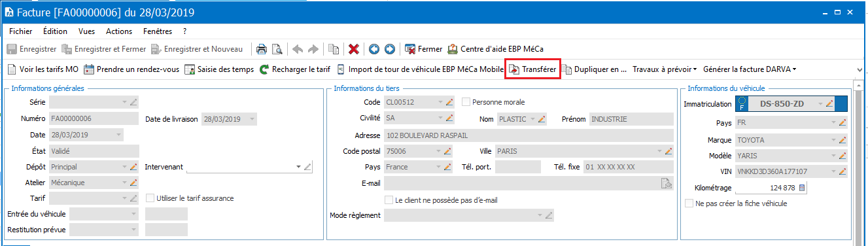This screenshot has height=246, width=868.
Task: Click the edit pencil next to the VIN field
Action: [843, 171]
